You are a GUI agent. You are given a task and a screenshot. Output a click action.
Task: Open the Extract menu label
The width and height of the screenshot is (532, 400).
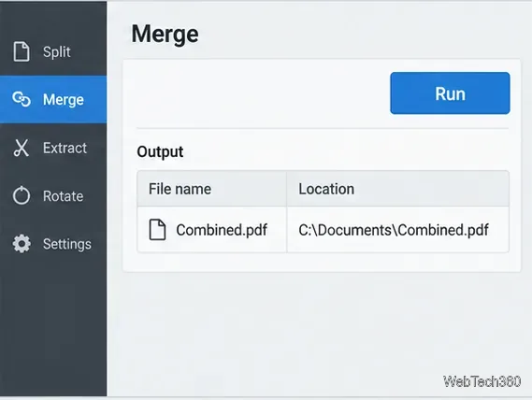(65, 149)
